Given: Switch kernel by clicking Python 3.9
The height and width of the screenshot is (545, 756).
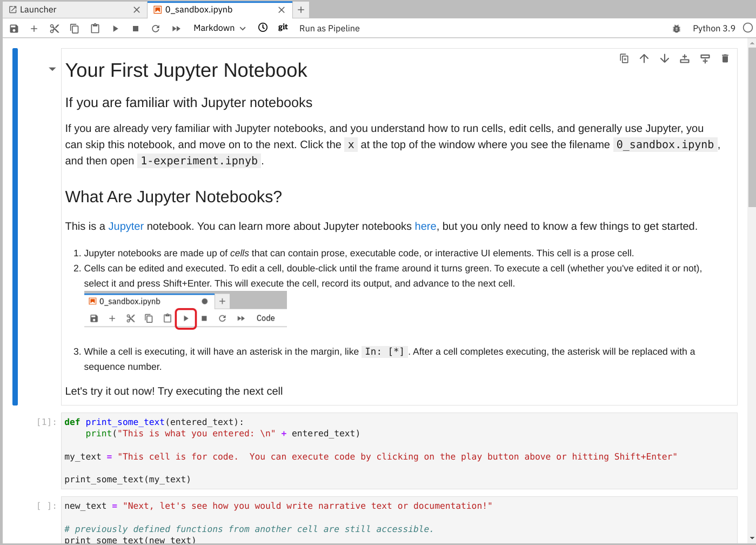Looking at the screenshot, I should 714,28.
